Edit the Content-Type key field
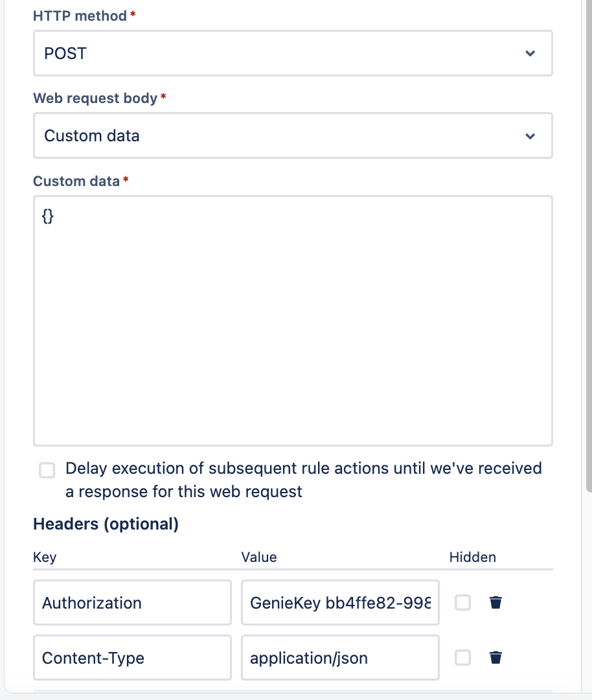The height and width of the screenshot is (700, 592). pos(133,658)
